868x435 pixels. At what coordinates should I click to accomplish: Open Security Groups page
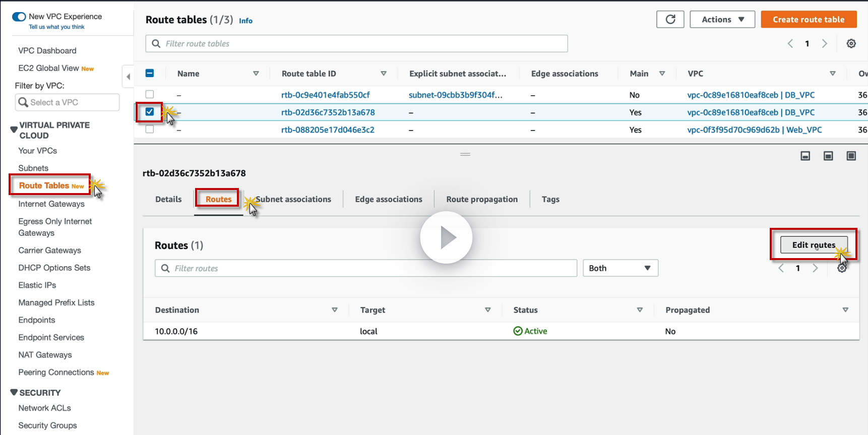[x=47, y=425]
